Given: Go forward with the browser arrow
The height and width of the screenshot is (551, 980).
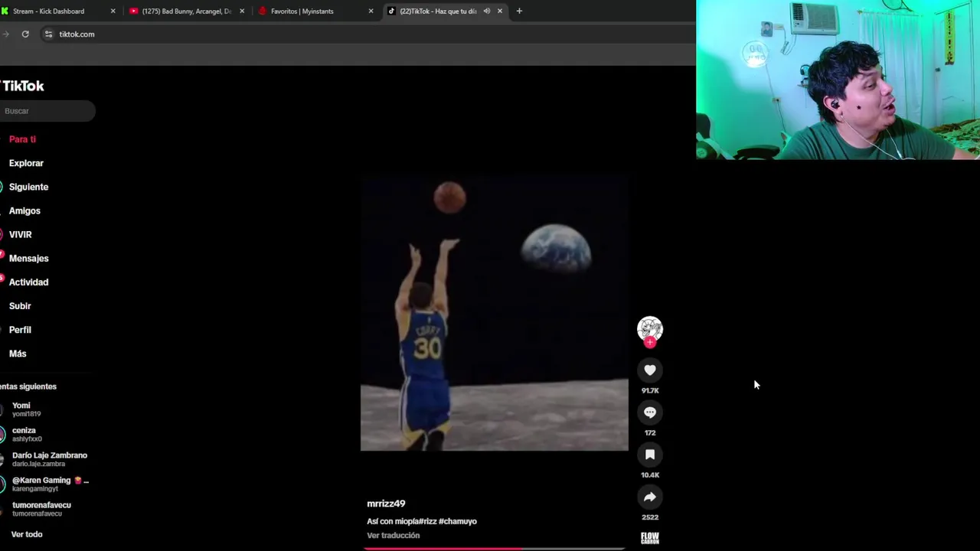Looking at the screenshot, I should [6, 34].
